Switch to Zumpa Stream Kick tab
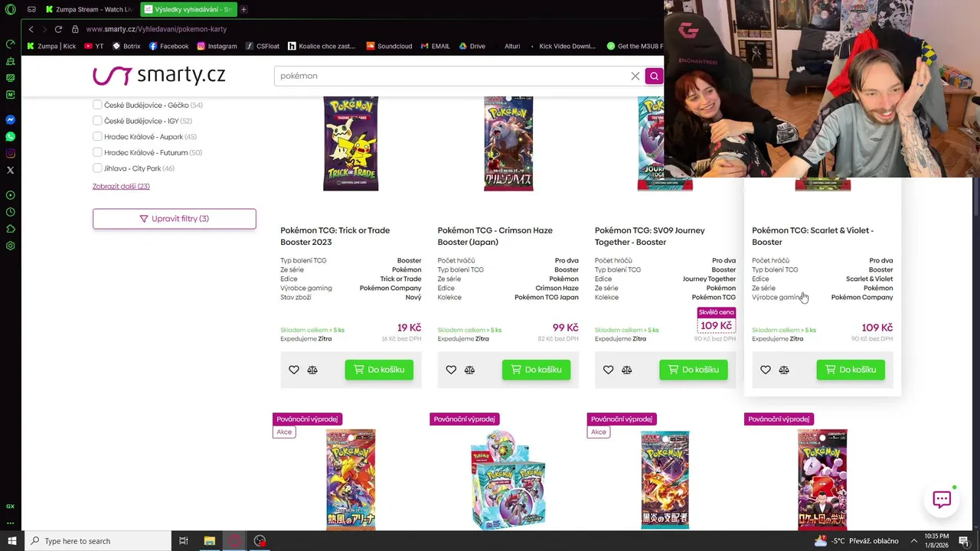This screenshot has width=980, height=551. coord(88,9)
